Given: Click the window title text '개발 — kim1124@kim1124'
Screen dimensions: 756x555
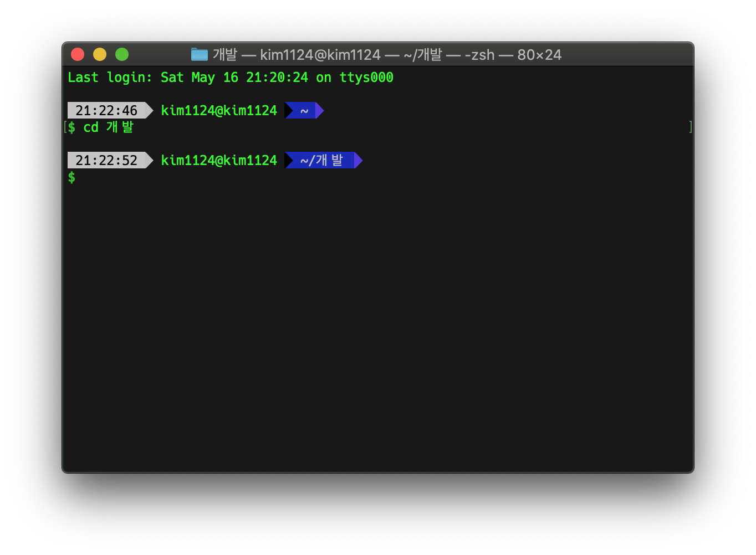Looking at the screenshot, I should point(297,54).
